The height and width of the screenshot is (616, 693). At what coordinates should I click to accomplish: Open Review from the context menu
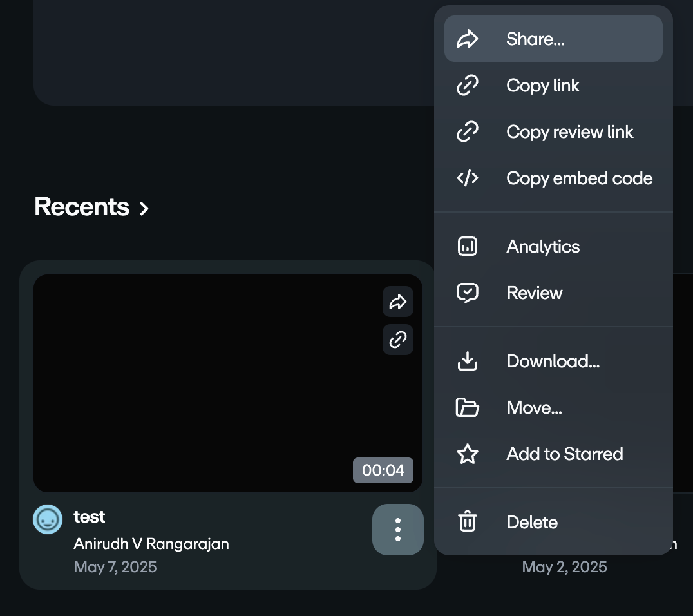535,293
